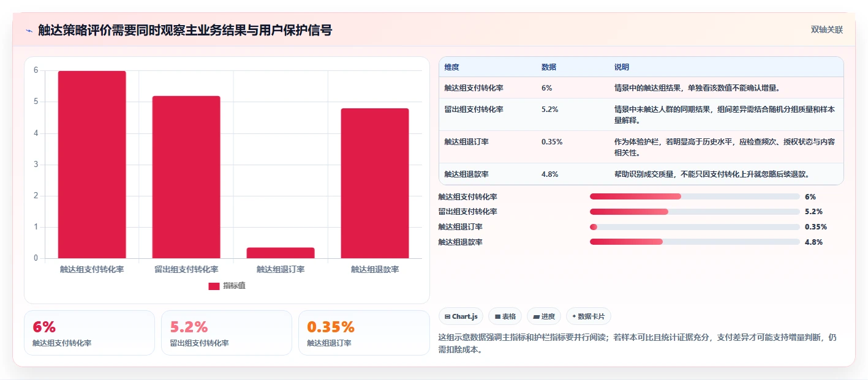Click the 触达组退订率 progress bar
This screenshot has width=868, height=380.
click(695, 227)
